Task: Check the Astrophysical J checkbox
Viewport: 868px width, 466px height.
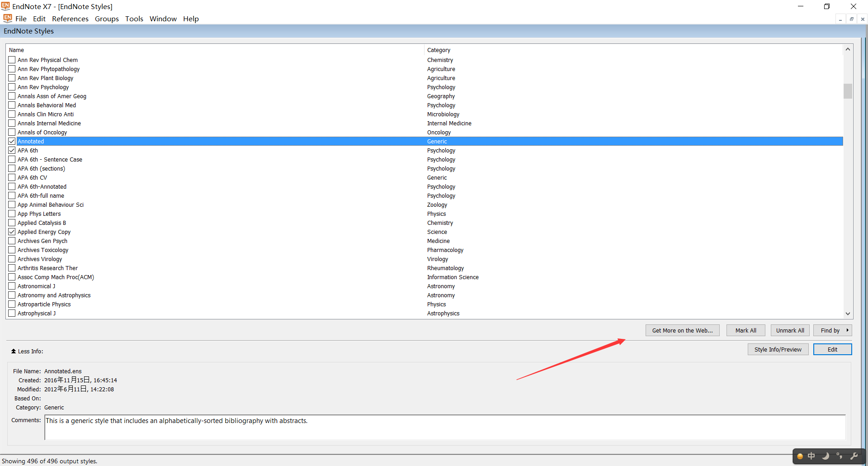Action: (12, 313)
